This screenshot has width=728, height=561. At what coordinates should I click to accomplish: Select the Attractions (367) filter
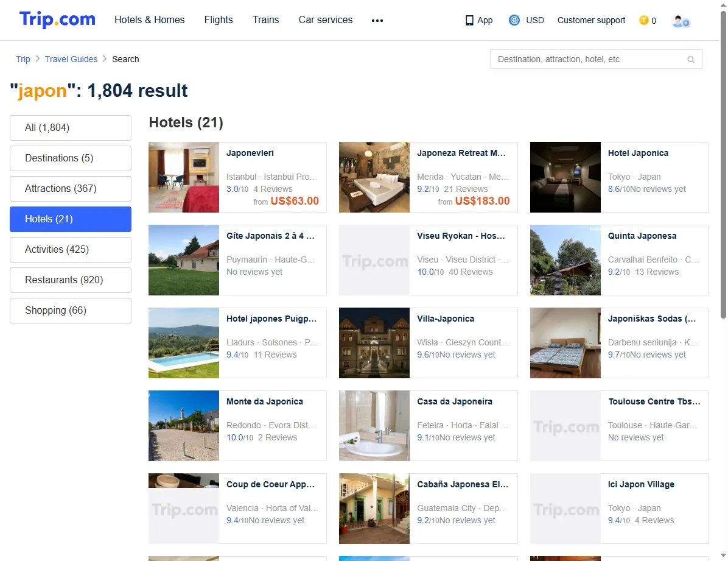tap(71, 189)
